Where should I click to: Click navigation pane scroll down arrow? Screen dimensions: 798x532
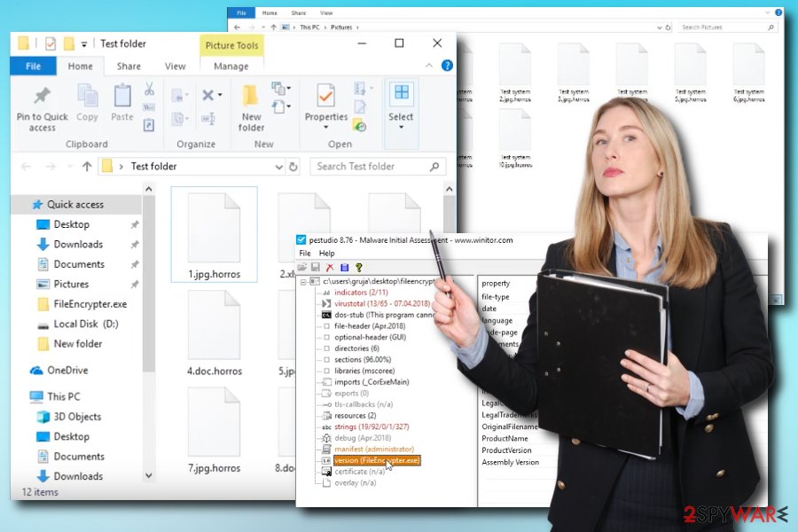pyautogui.click(x=149, y=475)
